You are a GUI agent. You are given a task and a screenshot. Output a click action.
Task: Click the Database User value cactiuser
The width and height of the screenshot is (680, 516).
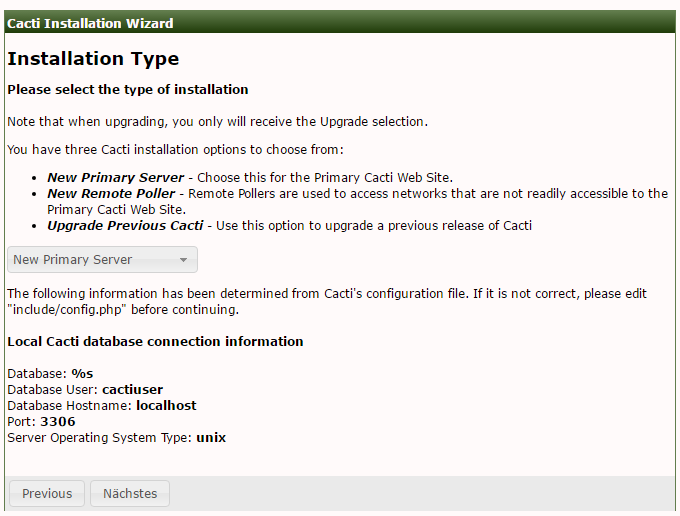pyautogui.click(x=133, y=389)
